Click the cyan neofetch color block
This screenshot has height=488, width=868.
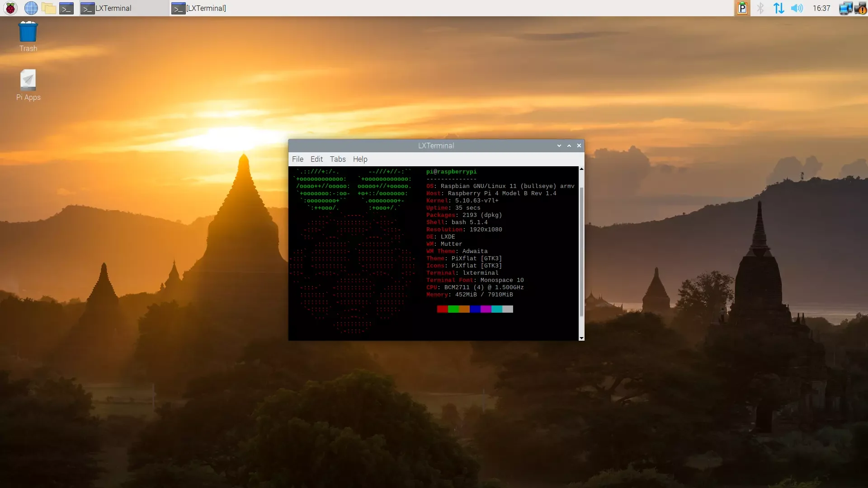click(496, 309)
